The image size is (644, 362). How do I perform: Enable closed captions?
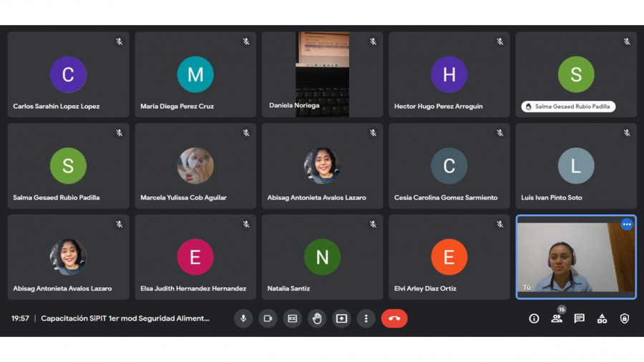pyautogui.click(x=293, y=318)
